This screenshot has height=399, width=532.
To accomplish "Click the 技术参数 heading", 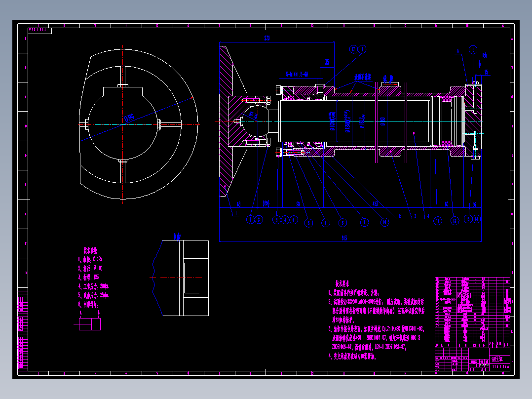I will tap(91, 250).
